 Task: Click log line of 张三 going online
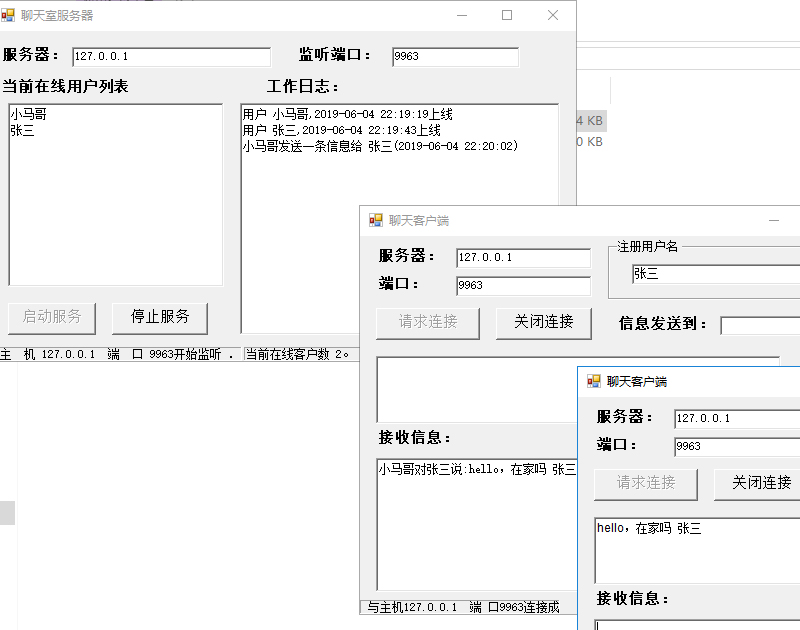pos(341,130)
